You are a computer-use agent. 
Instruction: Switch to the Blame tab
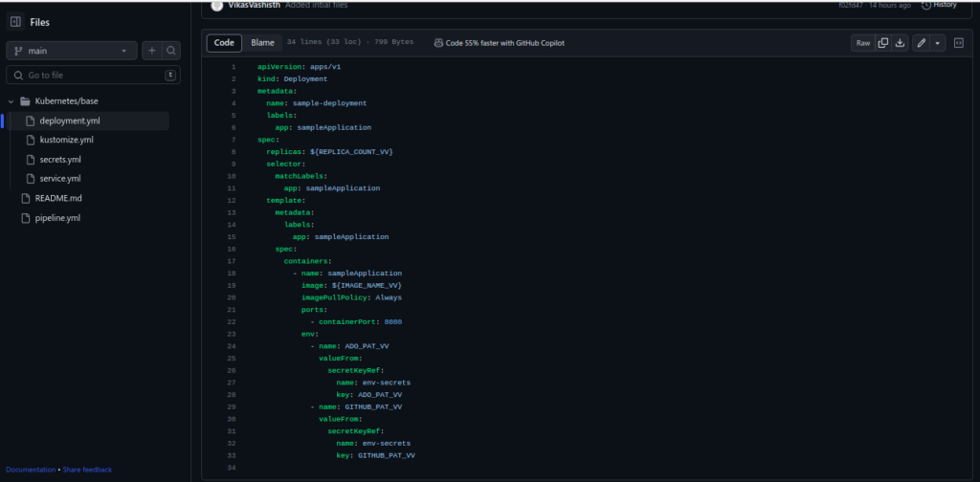[x=262, y=43]
